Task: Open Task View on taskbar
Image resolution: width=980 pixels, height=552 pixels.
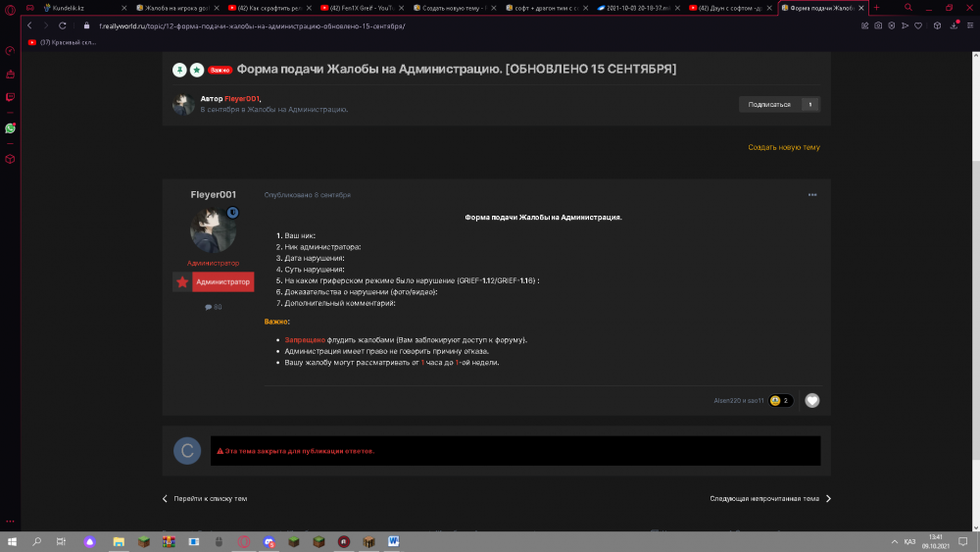Action: tap(61, 541)
